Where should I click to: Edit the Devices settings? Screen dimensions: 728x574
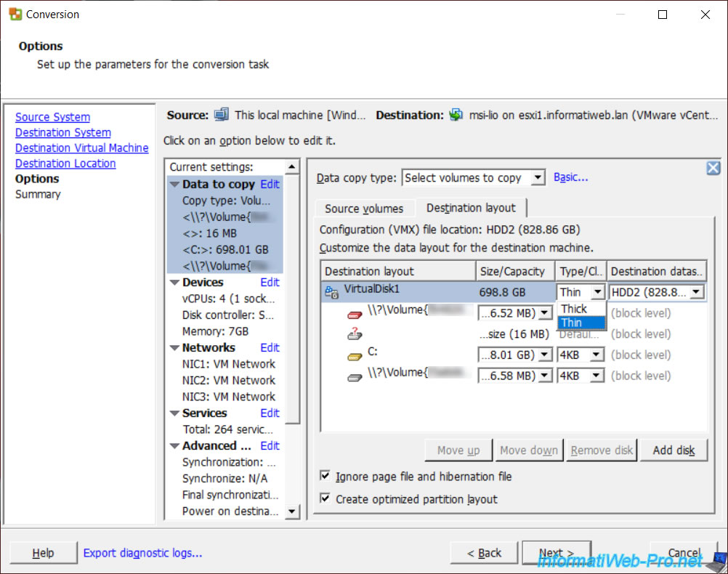tap(270, 283)
